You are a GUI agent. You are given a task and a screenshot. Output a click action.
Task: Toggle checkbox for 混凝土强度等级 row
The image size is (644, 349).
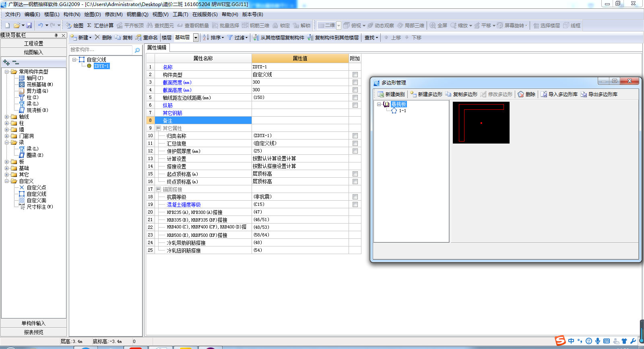pos(355,204)
